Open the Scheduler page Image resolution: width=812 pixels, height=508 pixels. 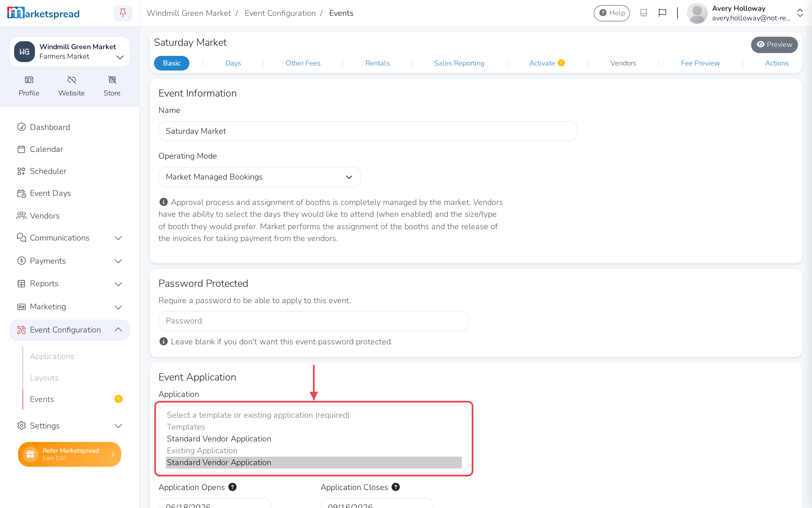pyautogui.click(x=69, y=171)
